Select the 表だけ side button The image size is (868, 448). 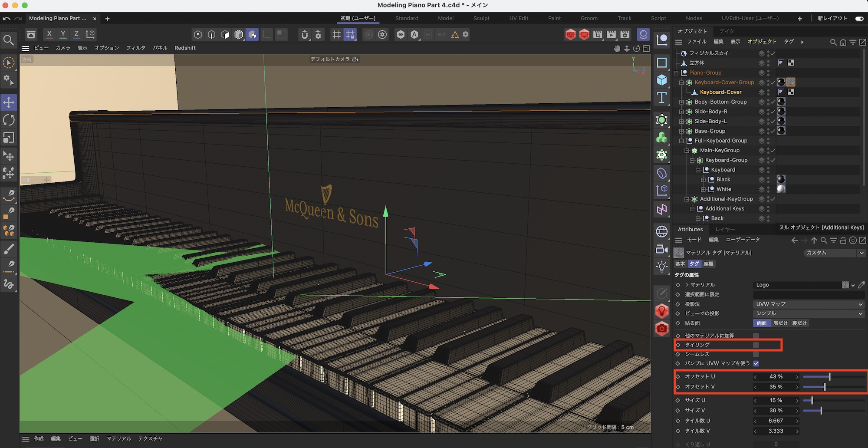(x=780, y=323)
